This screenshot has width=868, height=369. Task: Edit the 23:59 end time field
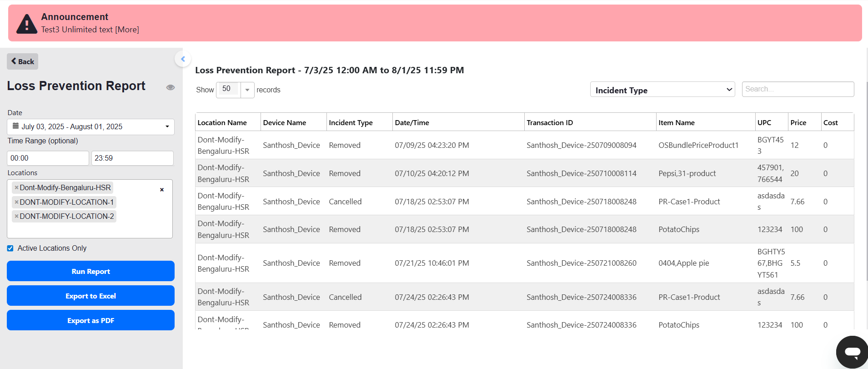click(x=132, y=158)
